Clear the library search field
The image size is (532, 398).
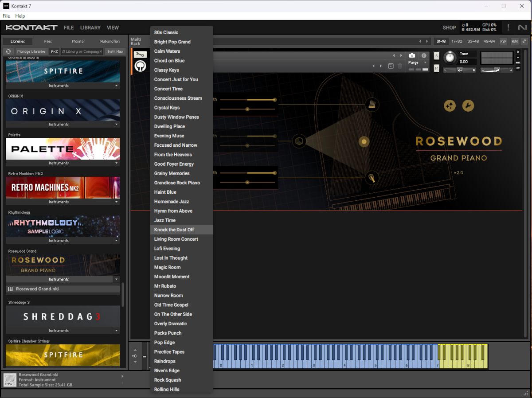pyautogui.click(x=101, y=51)
